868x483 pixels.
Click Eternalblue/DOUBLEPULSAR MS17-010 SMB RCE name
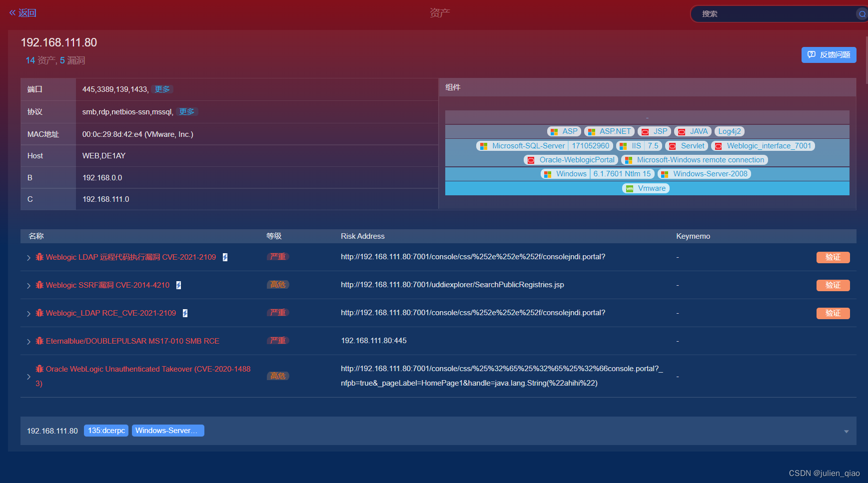click(132, 341)
